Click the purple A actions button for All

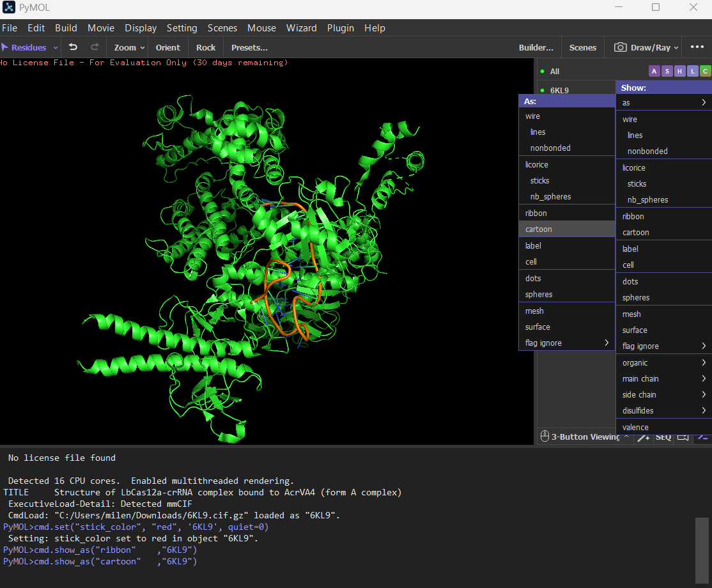coord(654,72)
